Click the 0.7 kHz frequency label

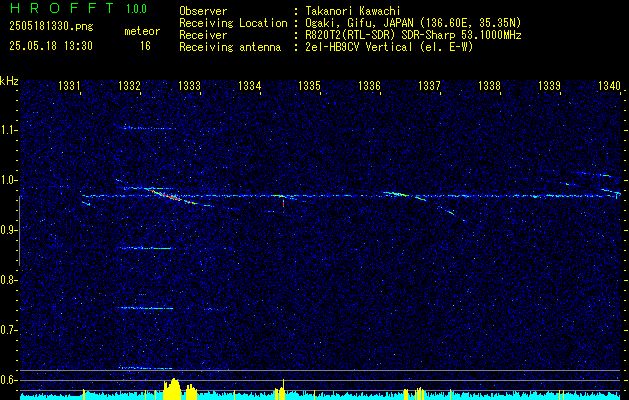(x=8, y=330)
